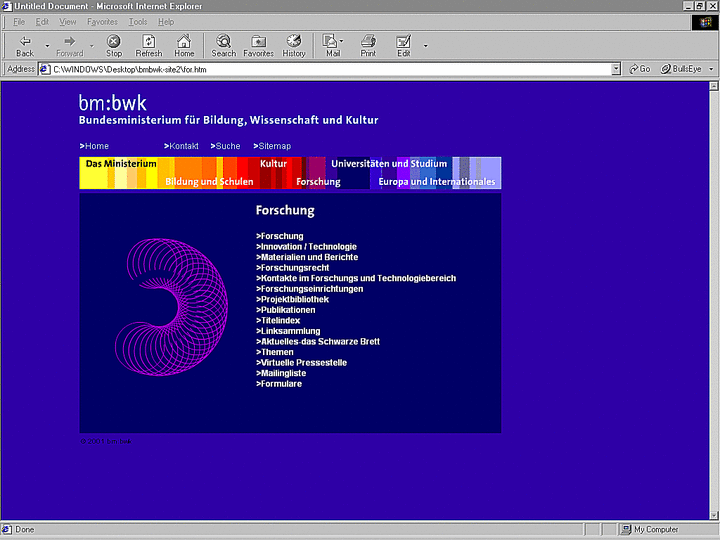The height and width of the screenshot is (540, 720).
Task: Click the scrollbar down arrow
Action: pos(714,515)
